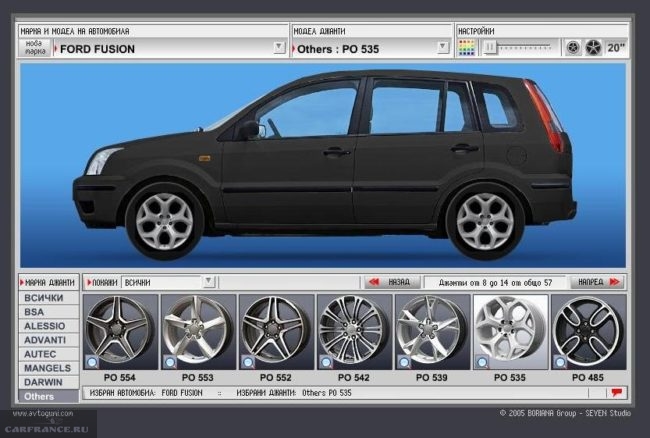Expand the rim model dropdown showing PO 535
The height and width of the screenshot is (438, 650).
click(443, 46)
